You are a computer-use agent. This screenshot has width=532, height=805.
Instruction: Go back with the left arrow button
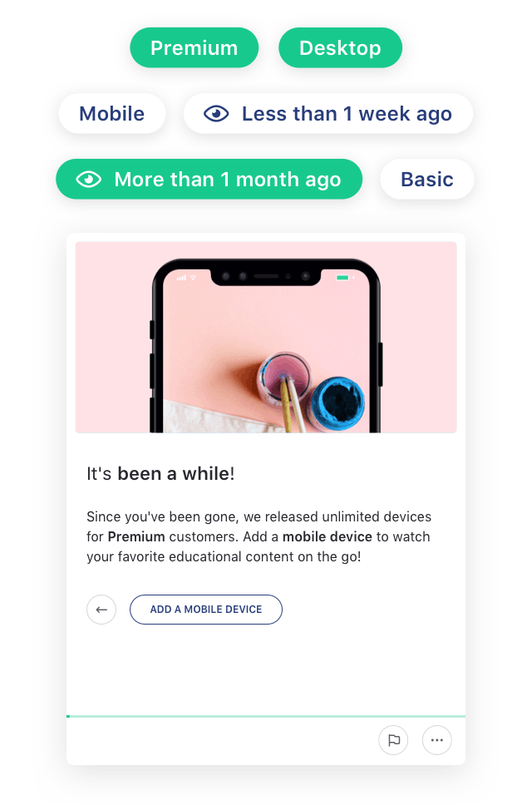[101, 610]
